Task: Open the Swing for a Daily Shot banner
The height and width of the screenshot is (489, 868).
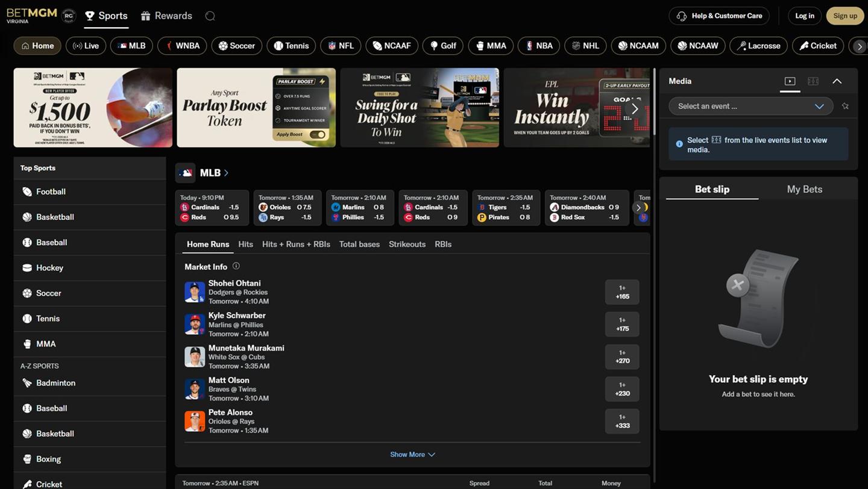Action: 420,108
